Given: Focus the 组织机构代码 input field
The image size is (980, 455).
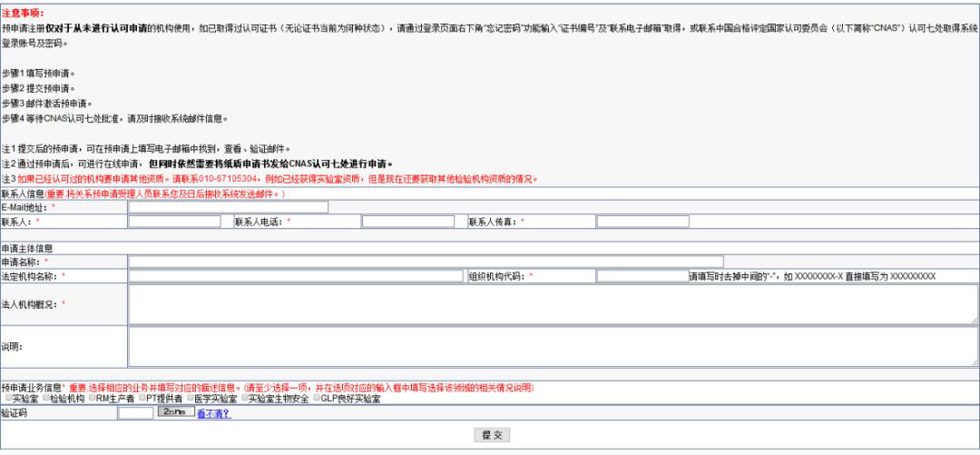Looking at the screenshot, I should pyautogui.click(x=642, y=276).
